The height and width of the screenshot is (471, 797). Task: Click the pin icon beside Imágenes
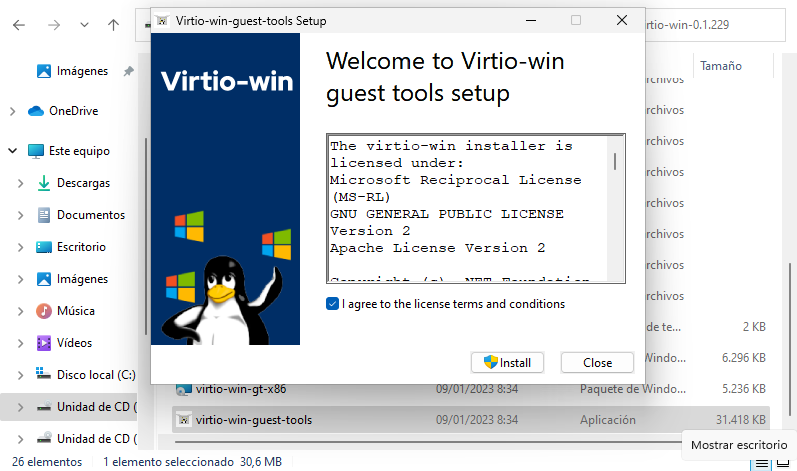[x=128, y=72]
